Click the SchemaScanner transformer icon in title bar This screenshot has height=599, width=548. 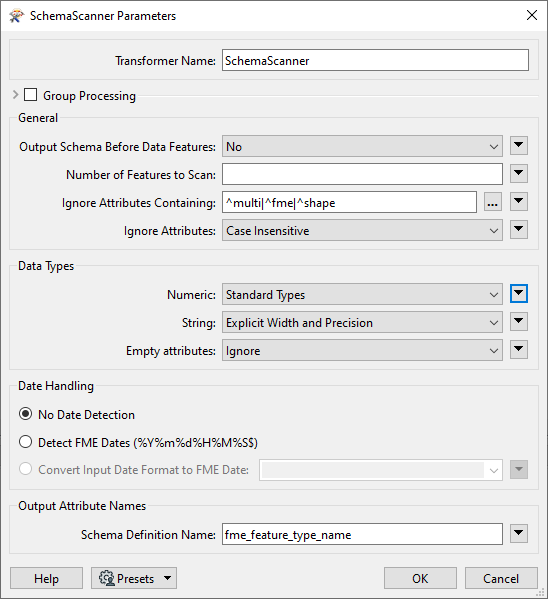coord(16,16)
